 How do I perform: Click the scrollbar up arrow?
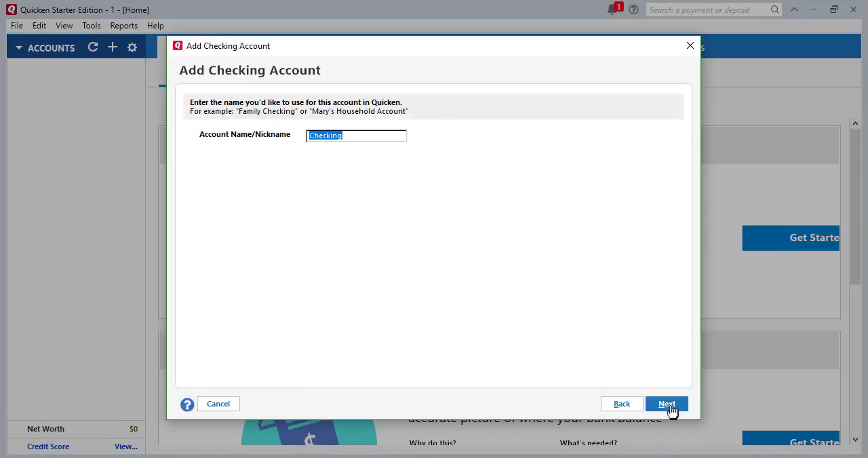[855, 123]
